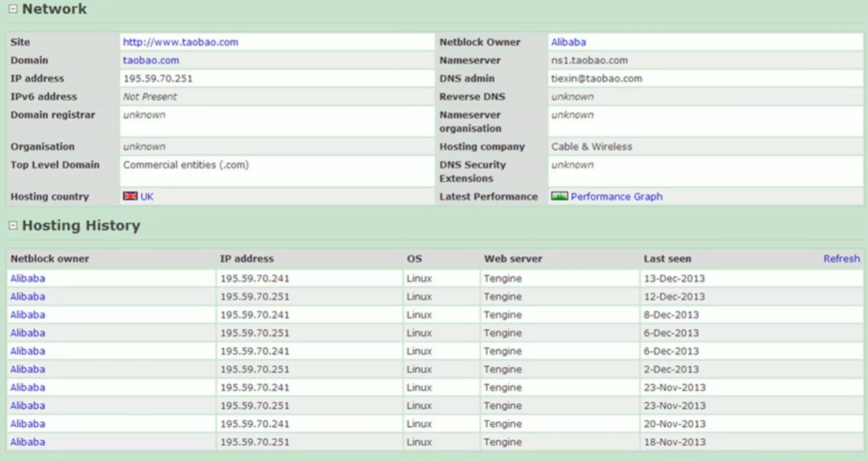Viewport: 868px width, 461px height.
Task: Open Alibaba link in 18-Nov-2013 row
Action: pyautogui.click(x=28, y=442)
